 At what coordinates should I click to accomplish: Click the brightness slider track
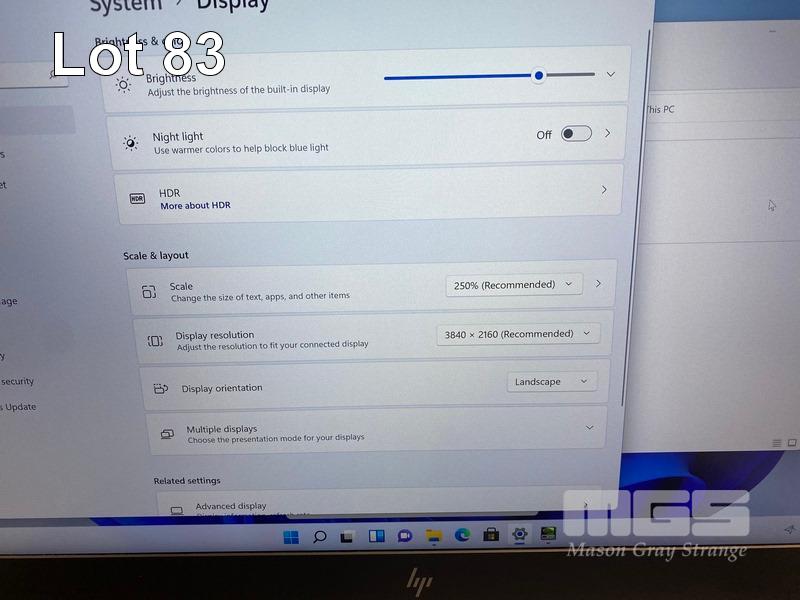coord(460,76)
